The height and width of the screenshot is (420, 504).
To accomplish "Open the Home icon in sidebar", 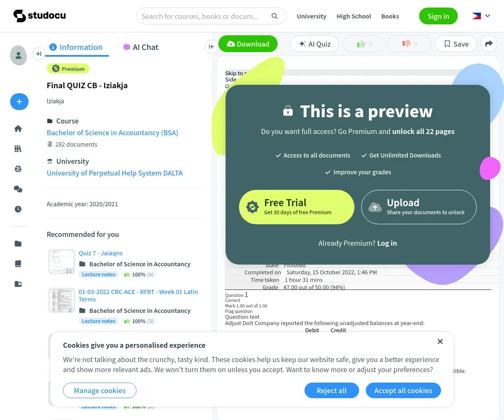I will click(x=18, y=129).
